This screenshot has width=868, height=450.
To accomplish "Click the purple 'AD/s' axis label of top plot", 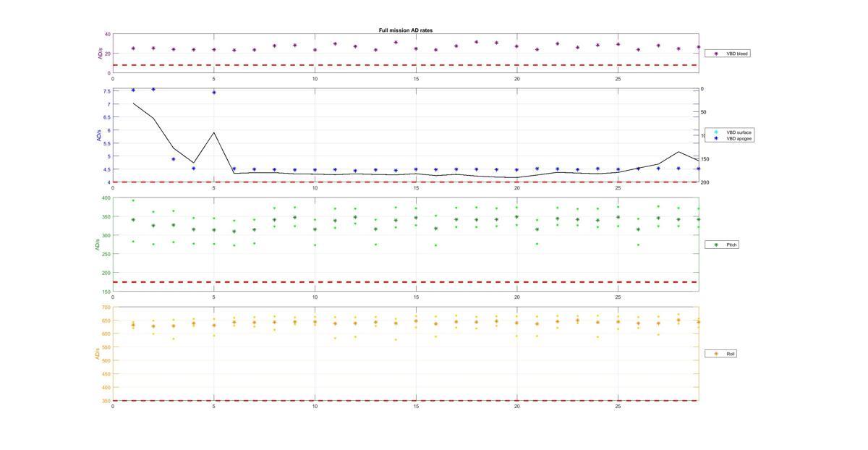I will (x=101, y=54).
